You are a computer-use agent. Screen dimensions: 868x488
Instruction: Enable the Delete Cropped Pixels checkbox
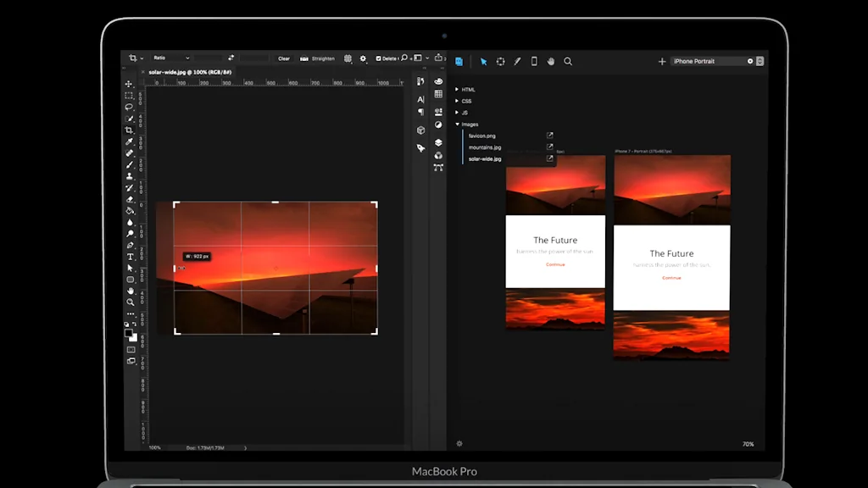(380, 58)
